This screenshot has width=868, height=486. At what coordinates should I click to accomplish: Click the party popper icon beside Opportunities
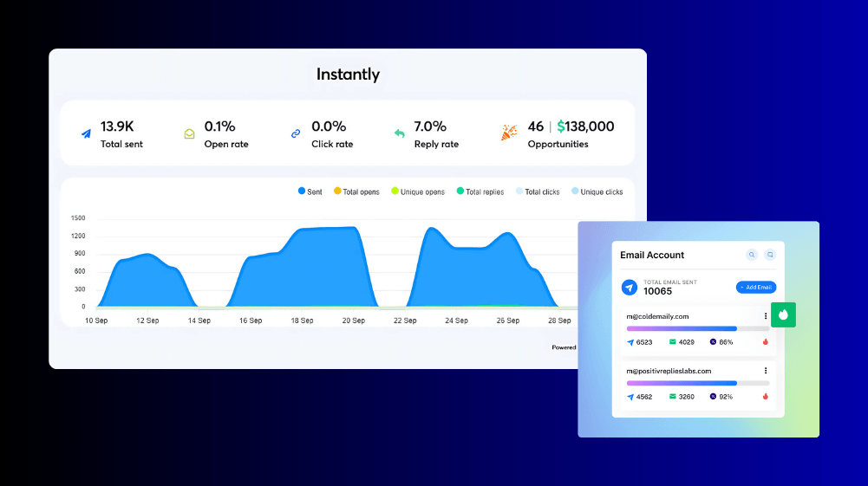tap(509, 133)
